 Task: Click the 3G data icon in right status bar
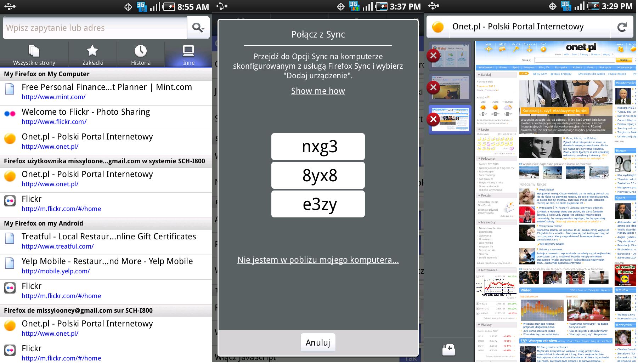point(566,6)
